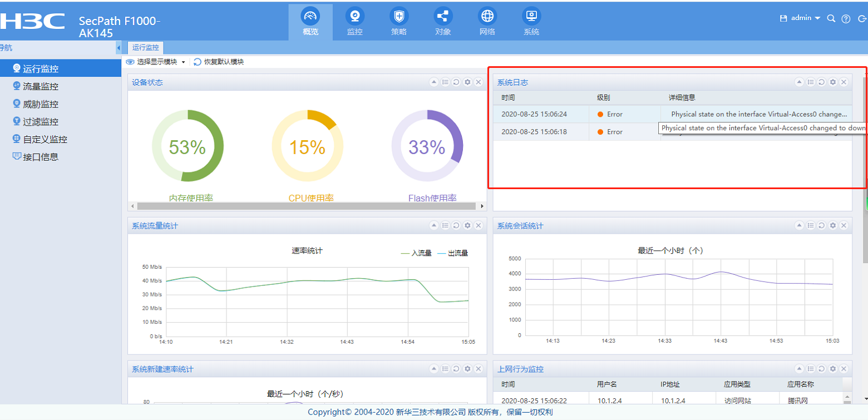Open the search magnifier in header

(x=831, y=18)
